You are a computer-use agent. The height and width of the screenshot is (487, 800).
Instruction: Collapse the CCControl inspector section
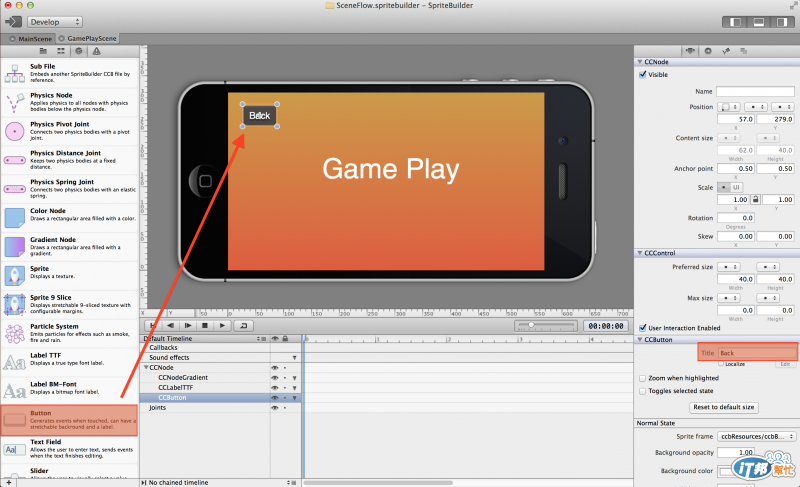pos(640,253)
